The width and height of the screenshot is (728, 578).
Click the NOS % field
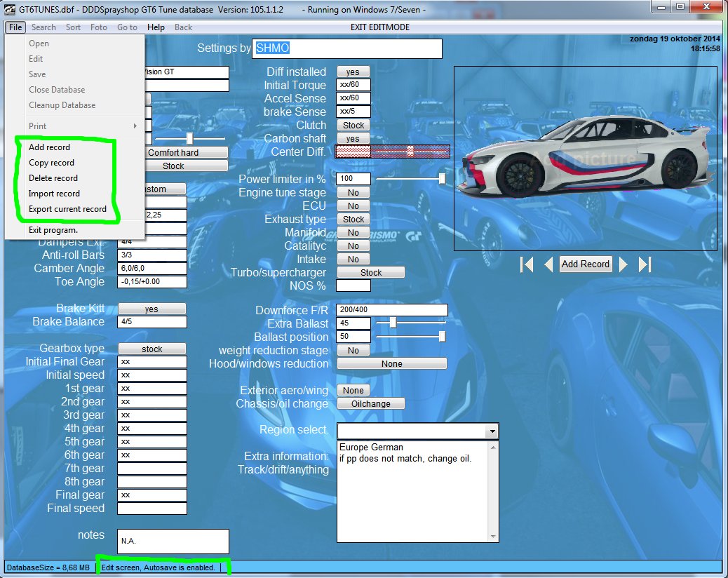tap(353, 285)
